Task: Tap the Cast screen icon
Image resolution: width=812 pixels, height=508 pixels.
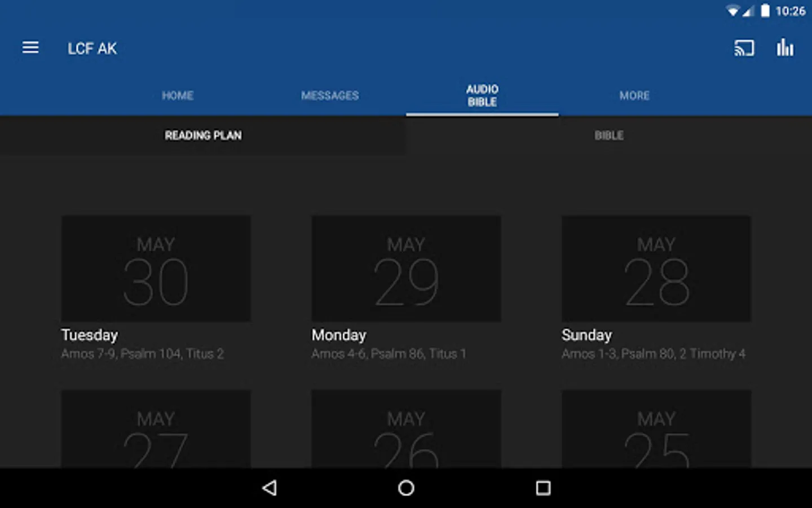Action: 744,48
